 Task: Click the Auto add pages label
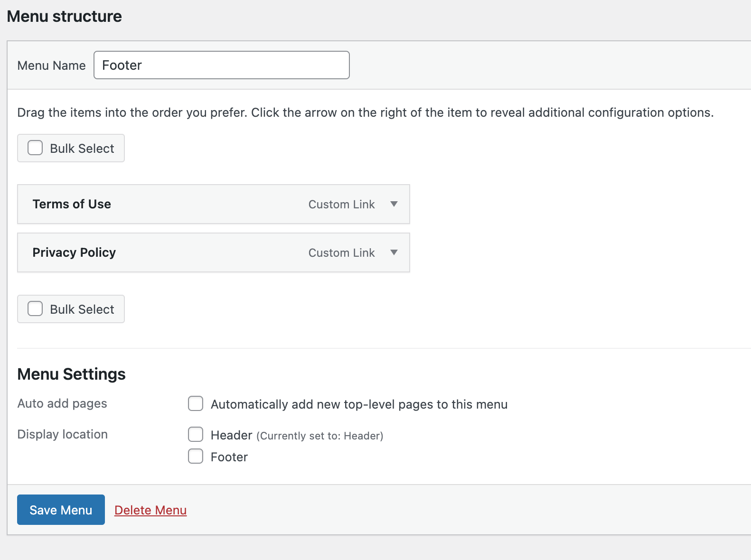62,403
